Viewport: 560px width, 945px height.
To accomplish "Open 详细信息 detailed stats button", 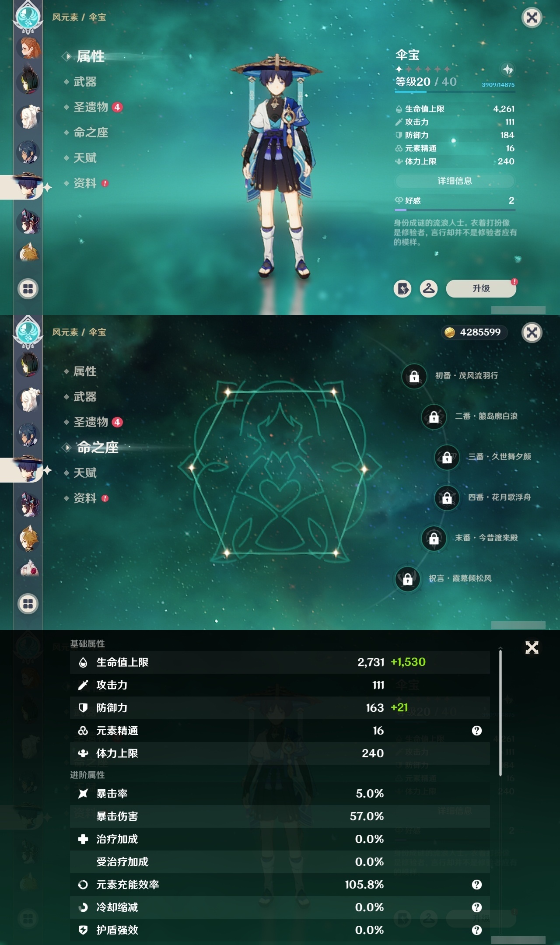I will pos(455,181).
